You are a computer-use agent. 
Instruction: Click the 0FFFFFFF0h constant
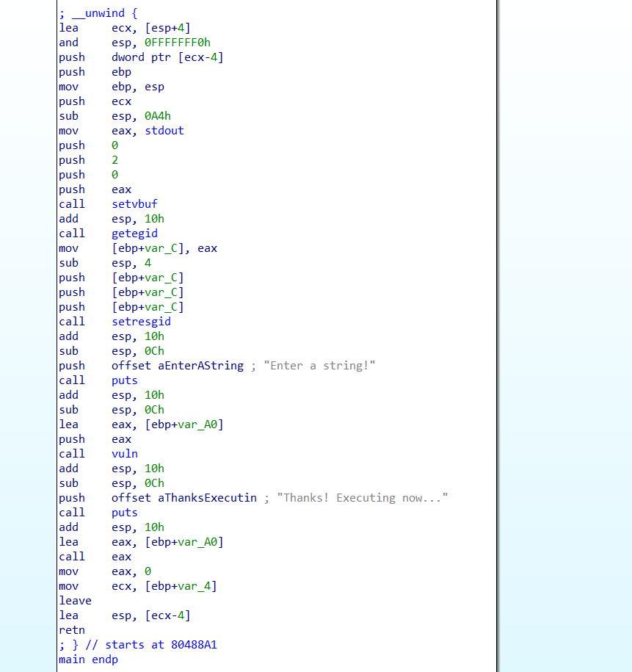(177, 43)
